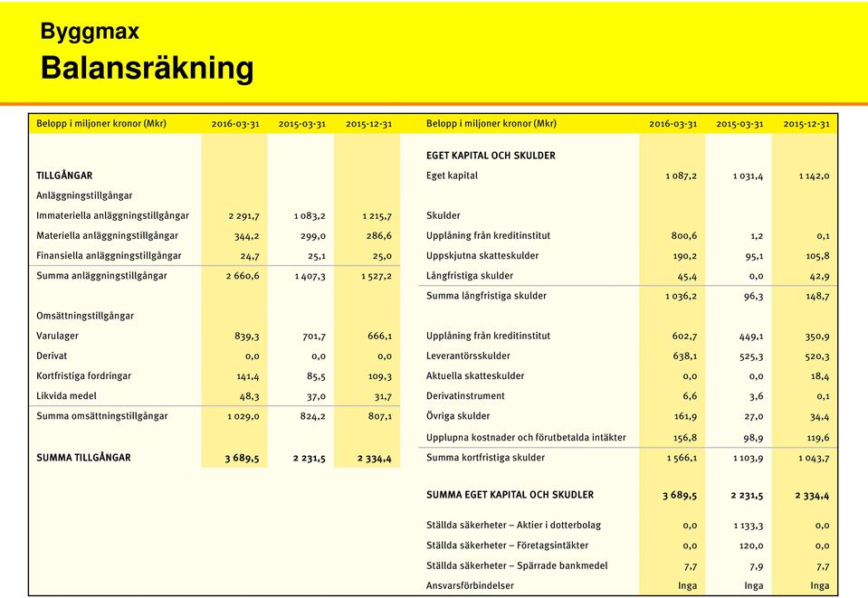Click the Leverantörsskulder value '638,1'
The height and width of the screenshot is (598, 868).
tap(685, 356)
